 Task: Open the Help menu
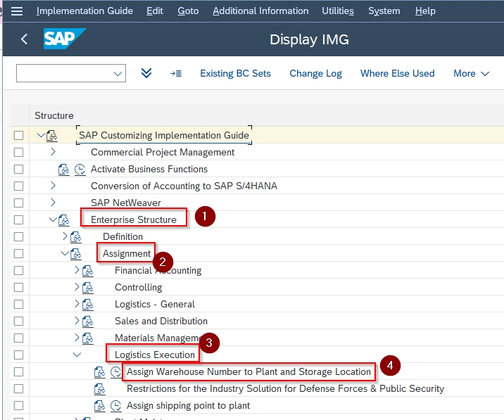425,11
